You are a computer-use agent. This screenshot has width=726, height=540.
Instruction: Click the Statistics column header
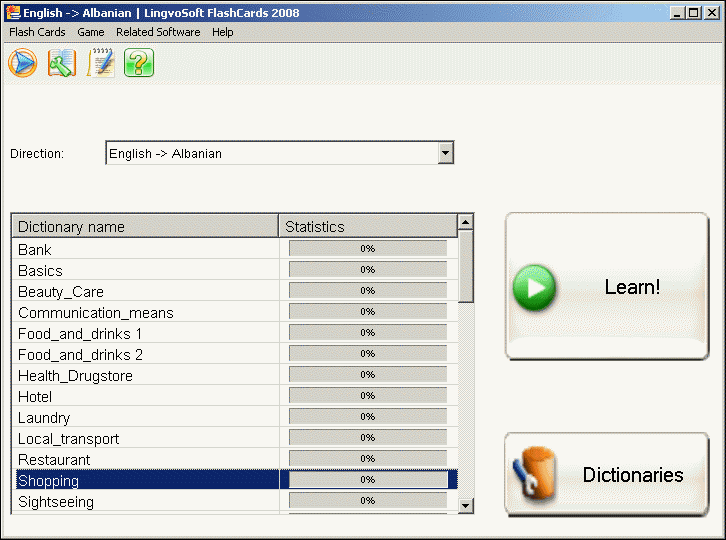coord(368,226)
